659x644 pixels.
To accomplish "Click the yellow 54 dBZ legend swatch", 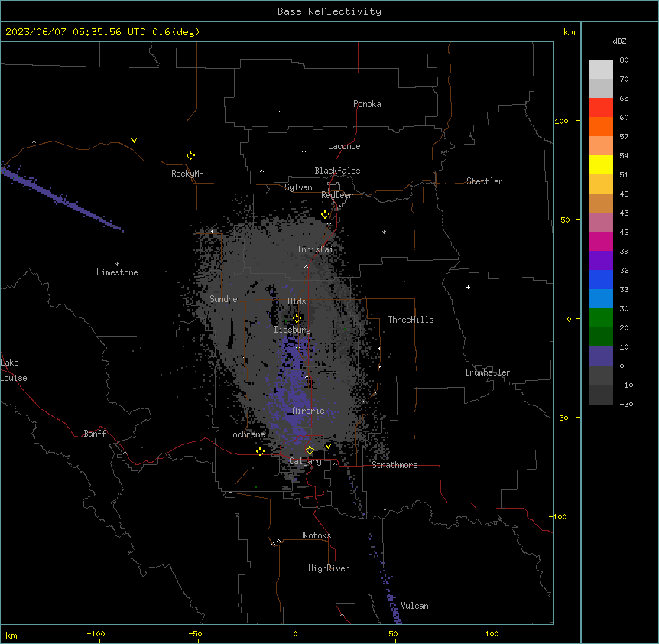I will pyautogui.click(x=601, y=164).
